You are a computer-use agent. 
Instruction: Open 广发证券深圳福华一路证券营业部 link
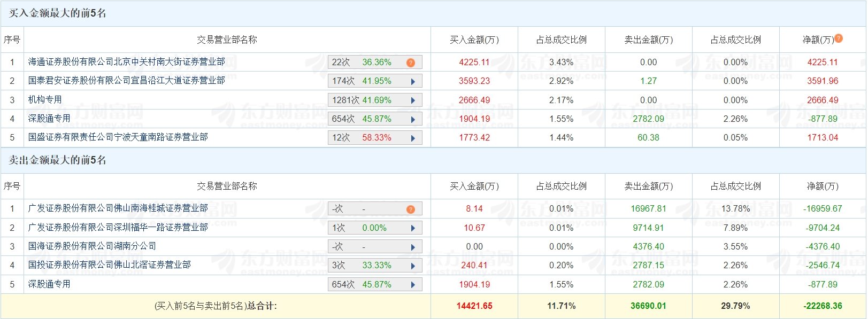tap(118, 228)
